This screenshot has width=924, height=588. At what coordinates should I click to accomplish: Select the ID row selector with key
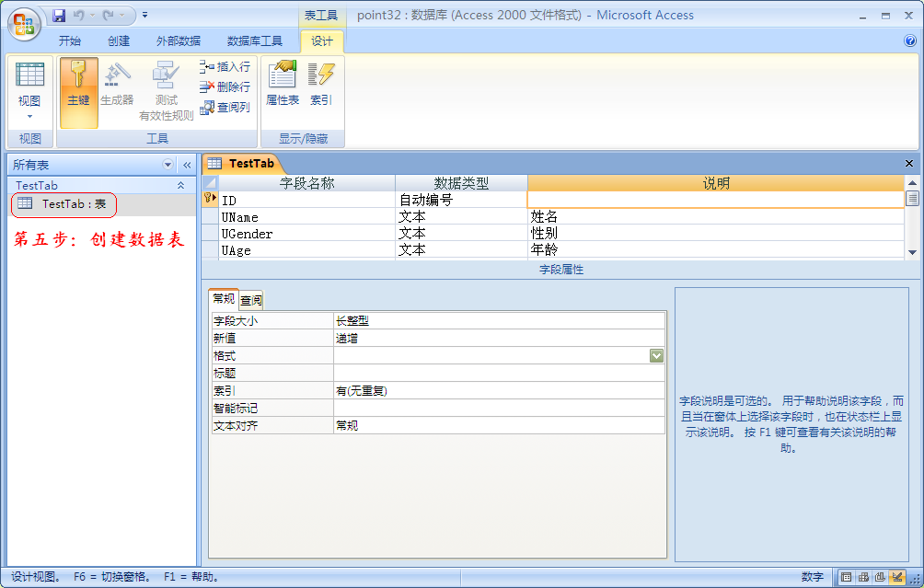211,200
